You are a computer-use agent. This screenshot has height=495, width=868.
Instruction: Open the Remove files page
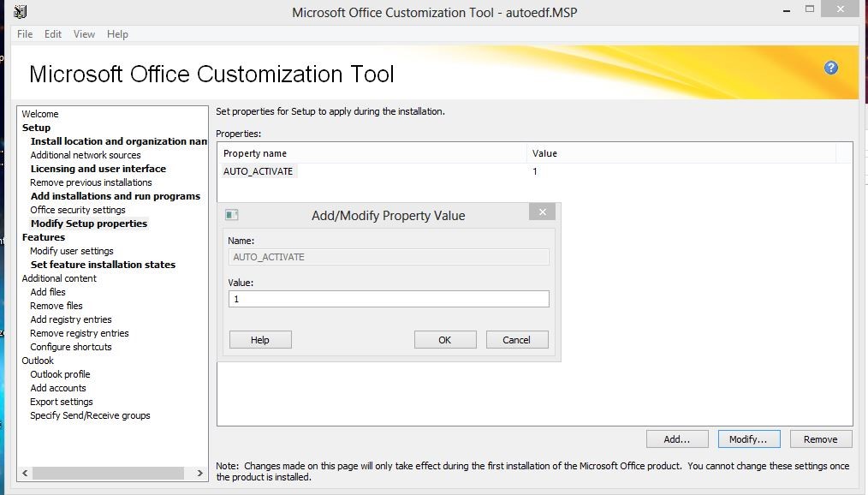(x=56, y=306)
